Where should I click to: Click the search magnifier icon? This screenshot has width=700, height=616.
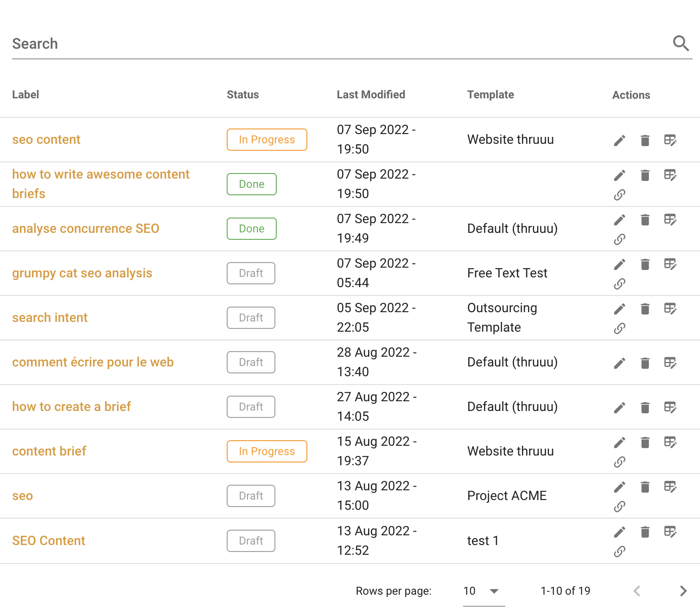(681, 43)
